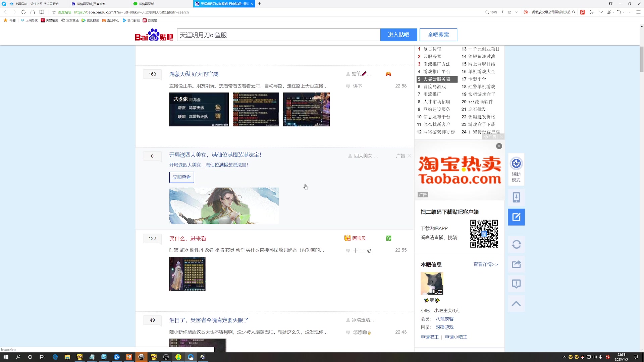Open the search engine dropdown beside 搜狗 icon

pyautogui.click(x=529, y=12)
